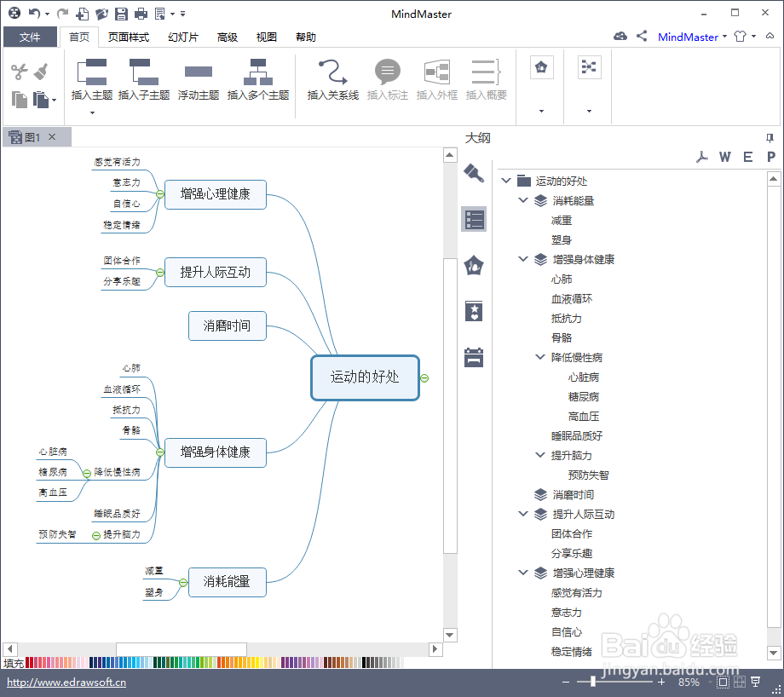
Task: Open the Outline list sidebar panel icon
Action: point(474,219)
